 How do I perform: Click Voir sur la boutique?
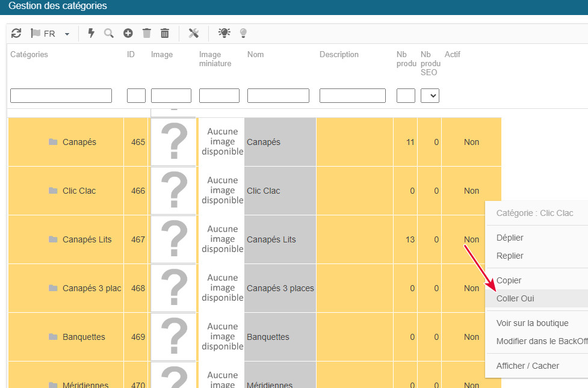[532, 323]
